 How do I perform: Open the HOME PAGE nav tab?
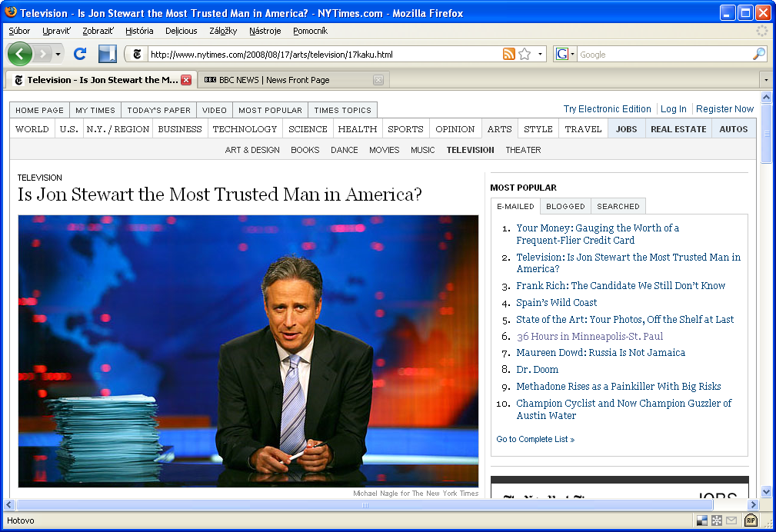(x=39, y=111)
